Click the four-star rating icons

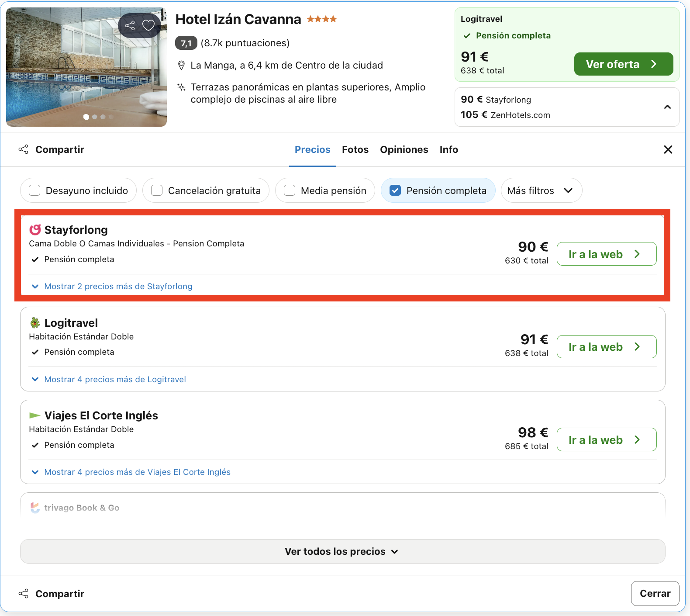[x=322, y=19]
